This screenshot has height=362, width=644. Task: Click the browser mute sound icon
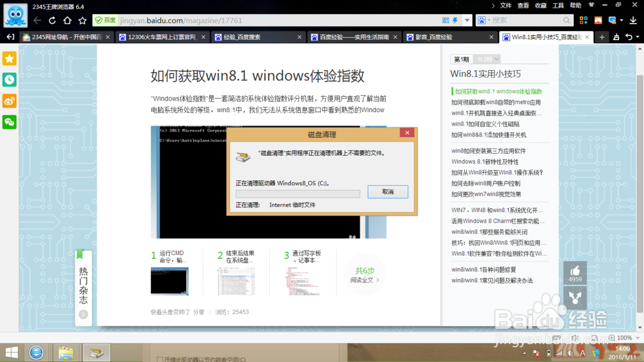[575, 338]
